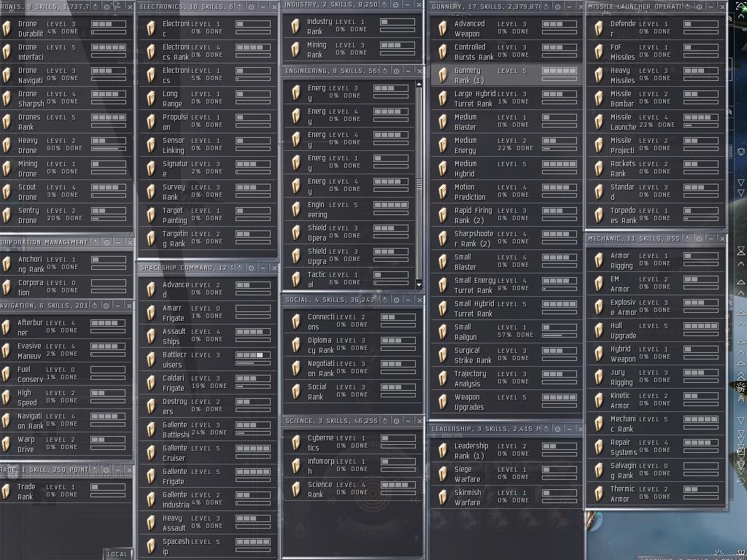
Task: Click the Mining Rank book icon in Industry
Action: [295, 50]
